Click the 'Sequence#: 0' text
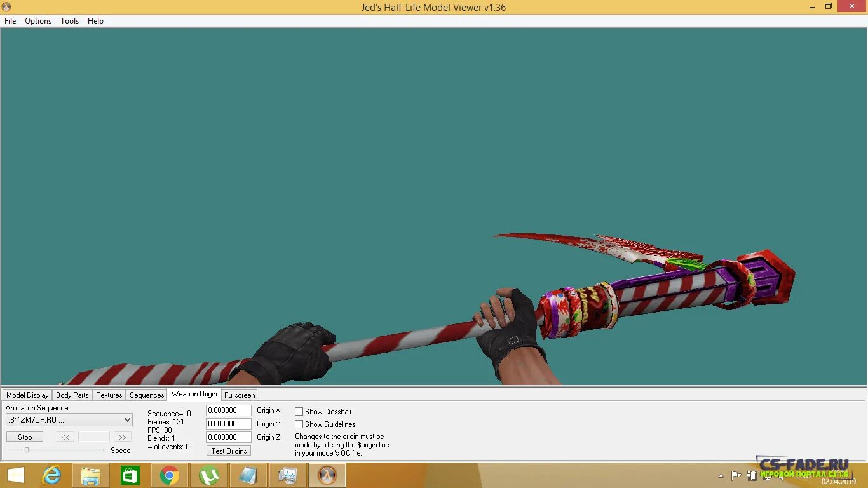Viewport: 868px width, 488px height. (169, 414)
